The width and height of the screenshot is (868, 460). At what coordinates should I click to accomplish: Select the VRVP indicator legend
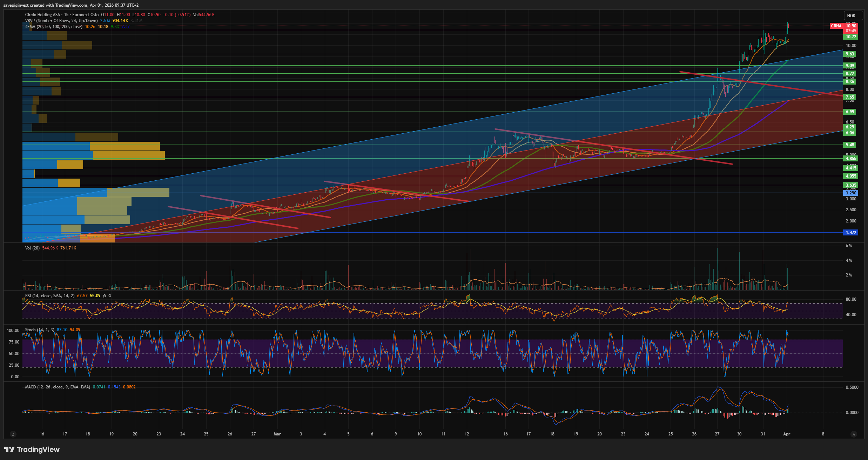tap(61, 21)
